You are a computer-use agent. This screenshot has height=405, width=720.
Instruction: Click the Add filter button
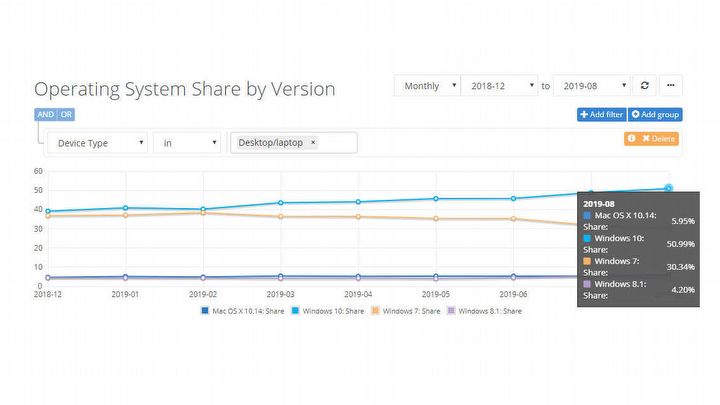(601, 115)
